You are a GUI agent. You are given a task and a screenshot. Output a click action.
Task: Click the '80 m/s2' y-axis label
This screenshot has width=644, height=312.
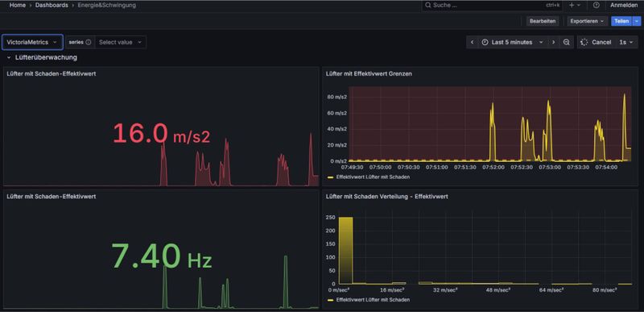(336, 98)
